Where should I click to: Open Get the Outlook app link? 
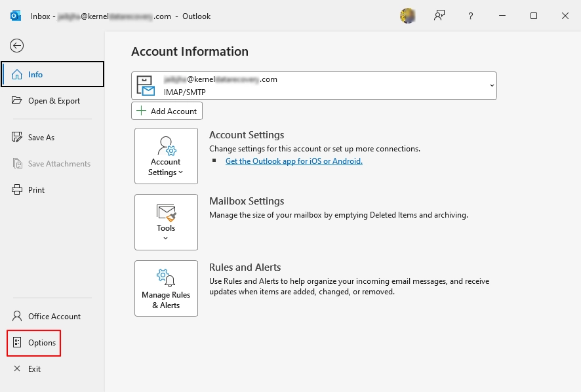click(294, 161)
